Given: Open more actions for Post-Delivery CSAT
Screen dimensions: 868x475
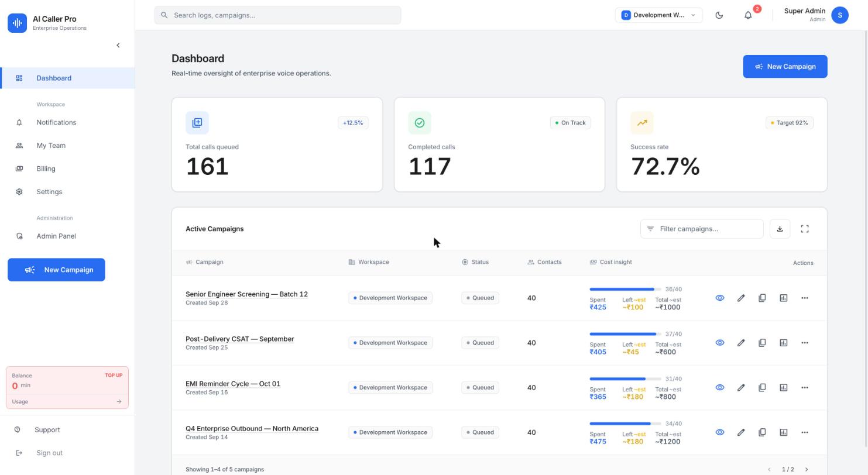Looking at the screenshot, I should pyautogui.click(x=804, y=343).
